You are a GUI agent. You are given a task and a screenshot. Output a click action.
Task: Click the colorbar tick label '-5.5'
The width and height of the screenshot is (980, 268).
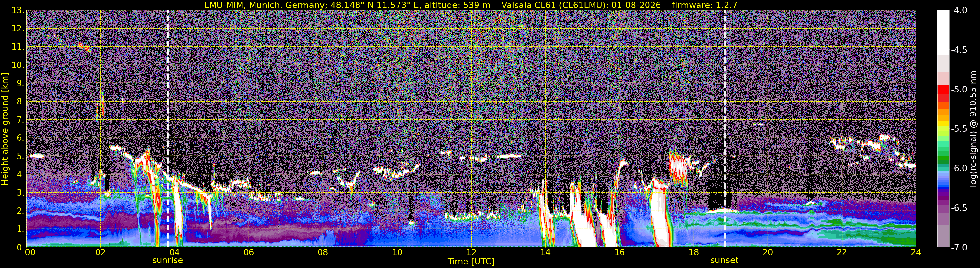click(959, 129)
